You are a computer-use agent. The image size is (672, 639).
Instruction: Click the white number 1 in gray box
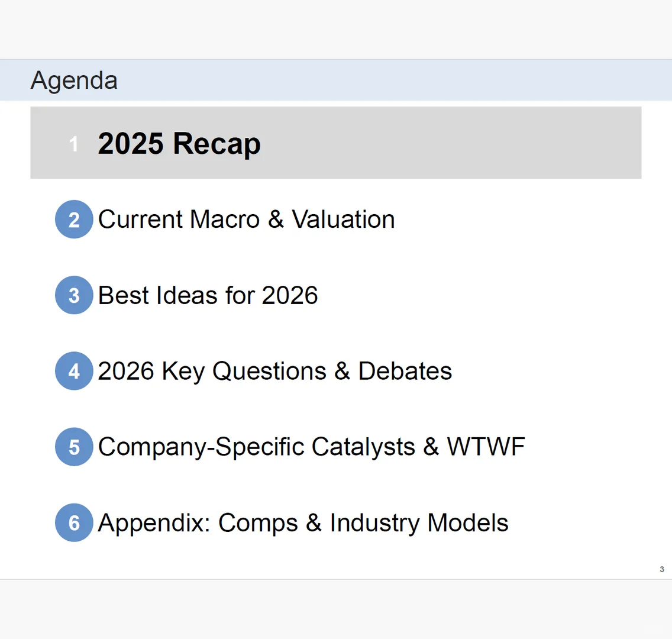[x=74, y=144]
